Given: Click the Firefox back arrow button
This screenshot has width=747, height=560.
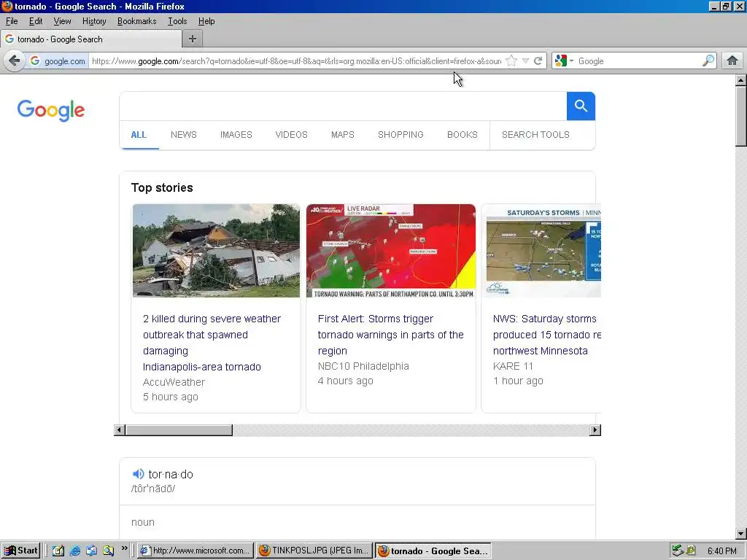Looking at the screenshot, I should point(15,61).
